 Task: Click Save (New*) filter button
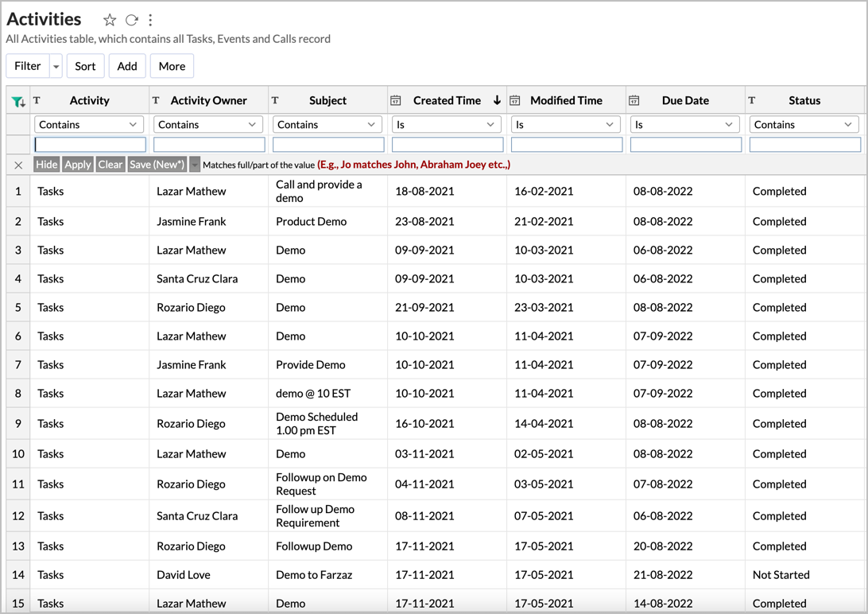pos(157,165)
